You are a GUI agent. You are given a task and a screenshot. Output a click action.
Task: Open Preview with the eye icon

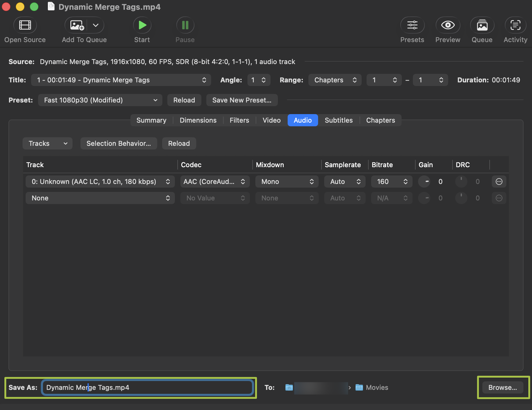click(x=448, y=25)
